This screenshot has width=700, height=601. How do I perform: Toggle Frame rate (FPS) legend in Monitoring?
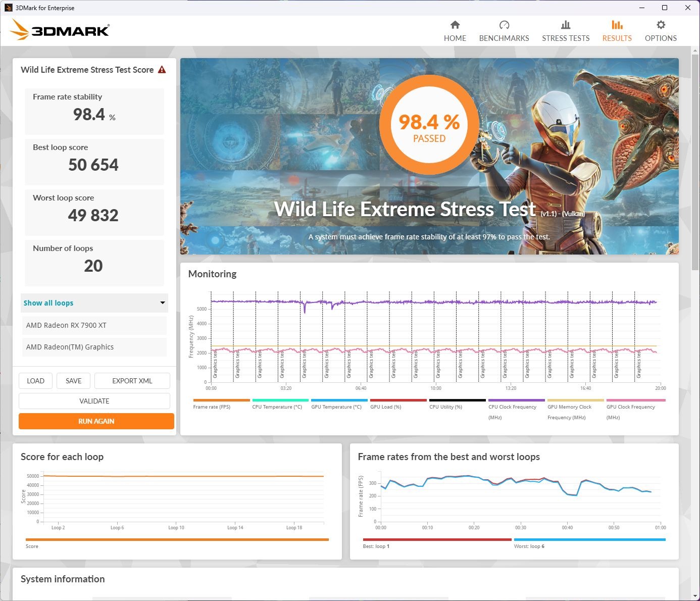click(221, 404)
